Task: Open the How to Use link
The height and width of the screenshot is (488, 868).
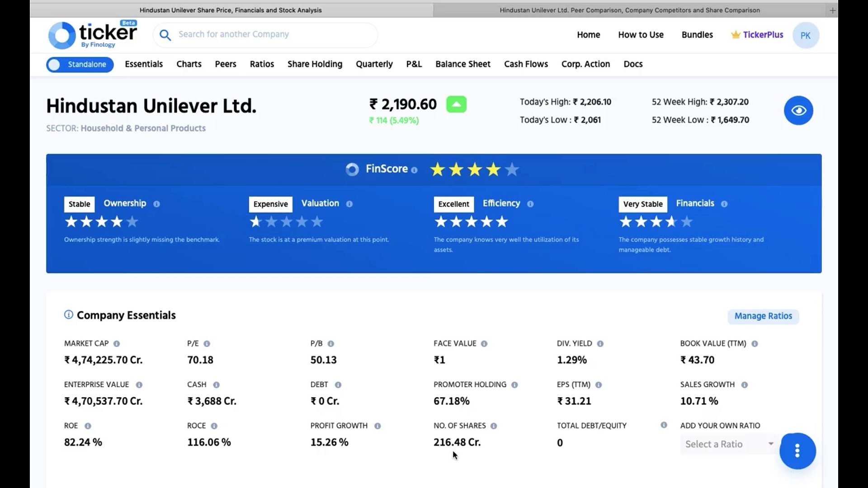Action: click(641, 35)
